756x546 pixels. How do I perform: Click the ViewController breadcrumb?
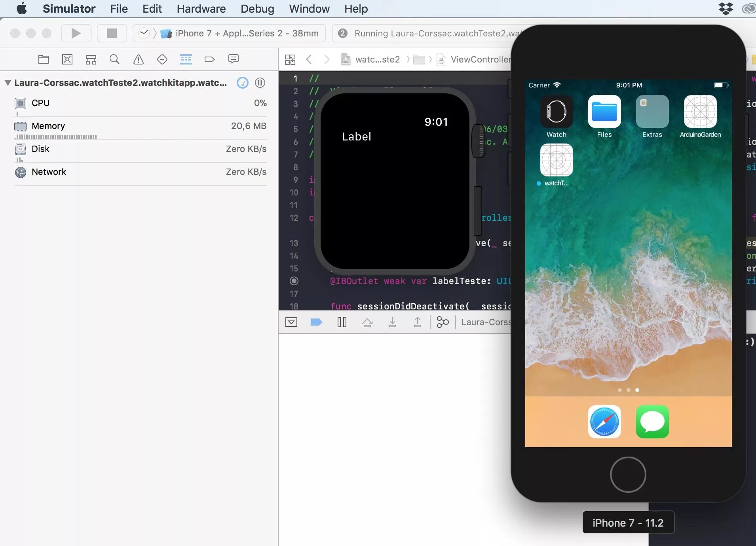click(x=474, y=59)
